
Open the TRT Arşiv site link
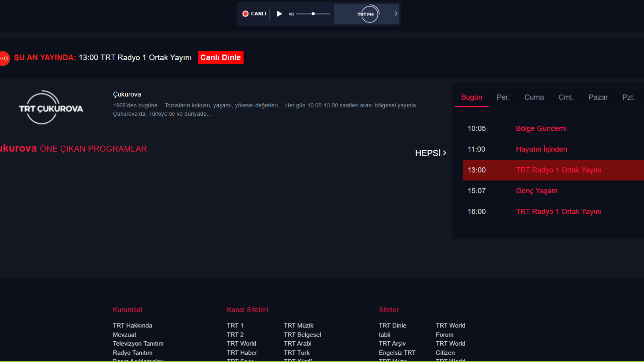pyautogui.click(x=392, y=344)
